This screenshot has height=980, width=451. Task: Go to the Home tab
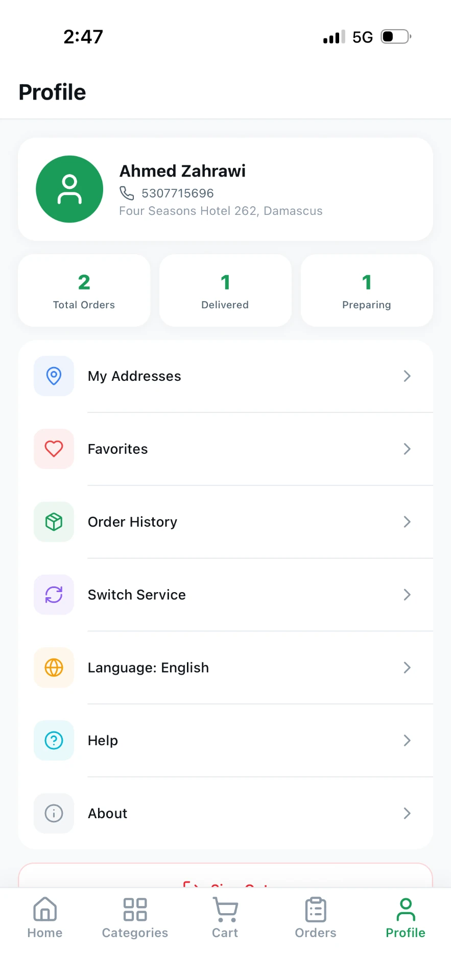tap(45, 918)
